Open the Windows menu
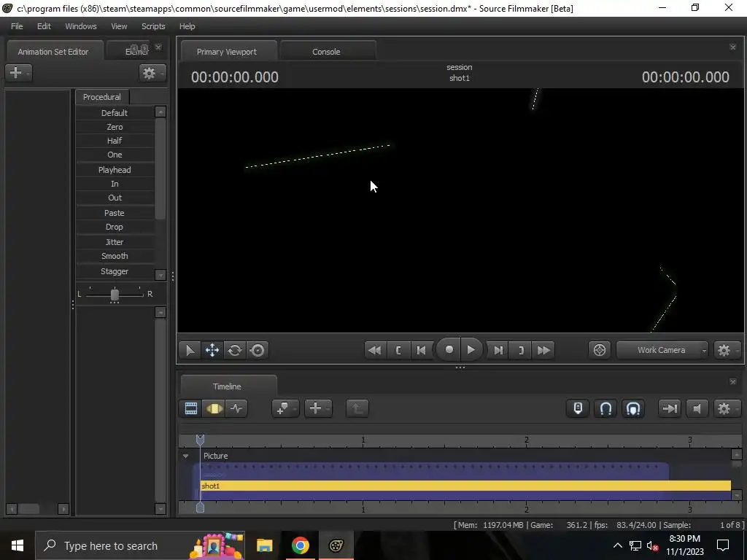Viewport: 747px width, 560px height. point(81,26)
